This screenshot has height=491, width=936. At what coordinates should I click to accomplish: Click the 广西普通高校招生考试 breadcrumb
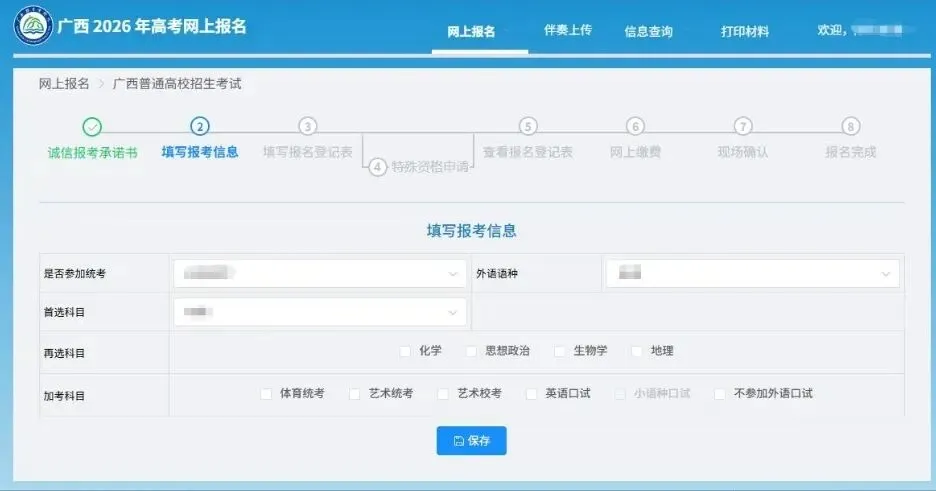coord(177,84)
